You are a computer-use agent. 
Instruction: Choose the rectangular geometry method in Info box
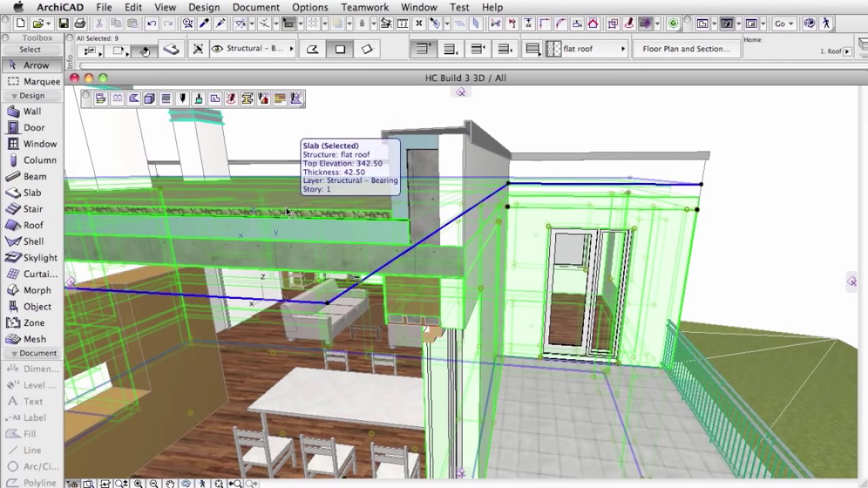click(340, 49)
